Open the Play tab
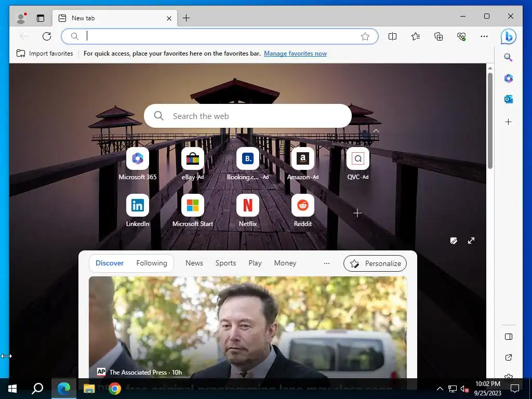This screenshot has height=399, width=532. (x=255, y=263)
